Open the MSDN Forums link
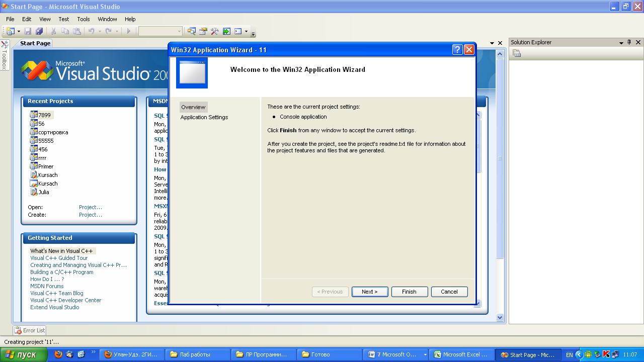Screen dimensions: 644x362 point(47,286)
